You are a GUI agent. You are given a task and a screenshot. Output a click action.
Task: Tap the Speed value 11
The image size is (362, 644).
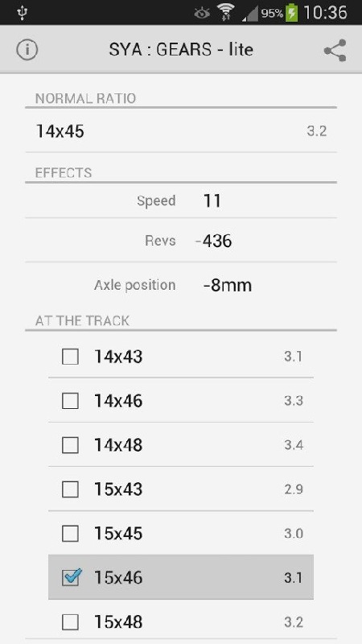[x=212, y=200]
